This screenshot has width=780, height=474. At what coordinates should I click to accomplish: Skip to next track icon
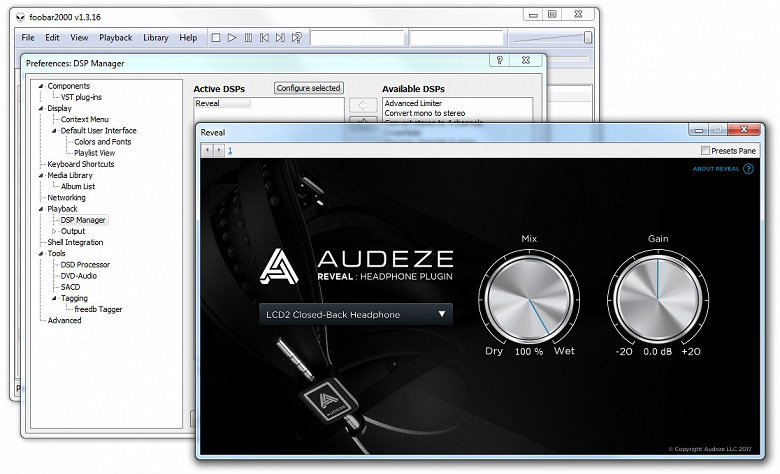280,38
